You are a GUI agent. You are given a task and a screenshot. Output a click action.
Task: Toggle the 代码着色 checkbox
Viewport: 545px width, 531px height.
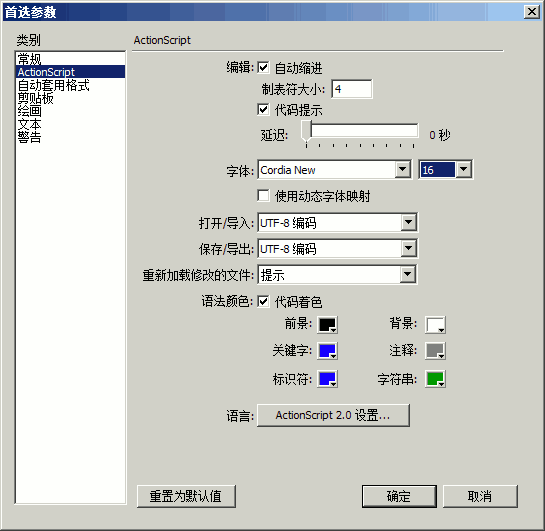click(263, 301)
